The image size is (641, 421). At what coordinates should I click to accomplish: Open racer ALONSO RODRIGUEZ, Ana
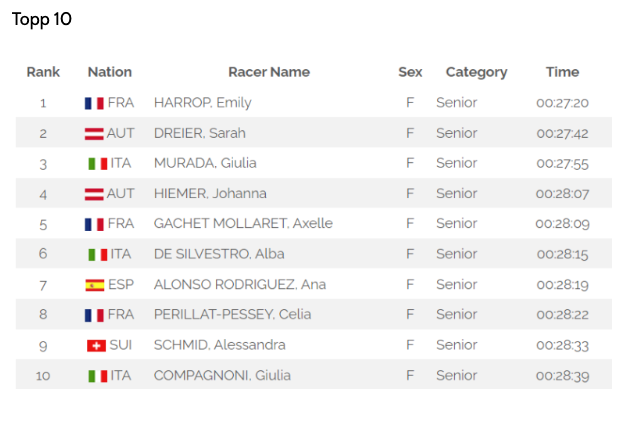(x=240, y=284)
